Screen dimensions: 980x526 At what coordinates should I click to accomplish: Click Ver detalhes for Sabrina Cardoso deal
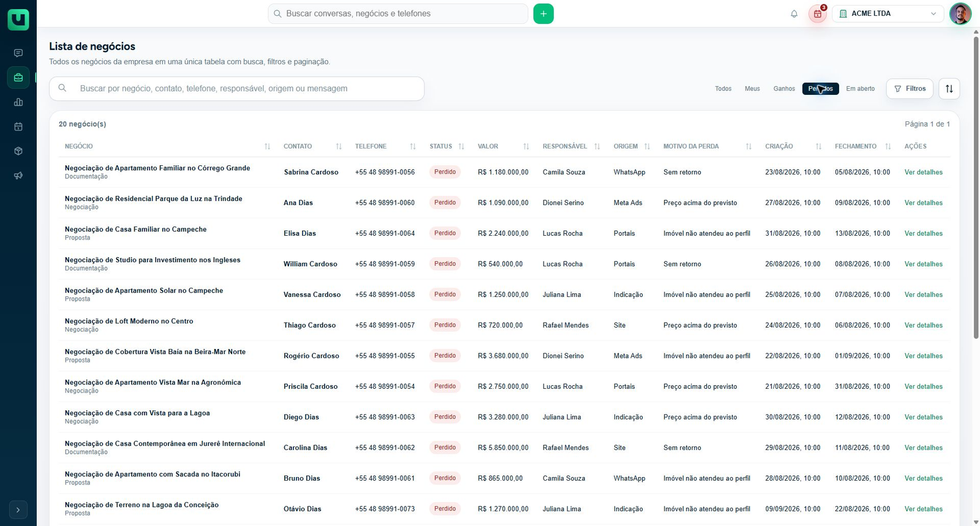point(924,172)
